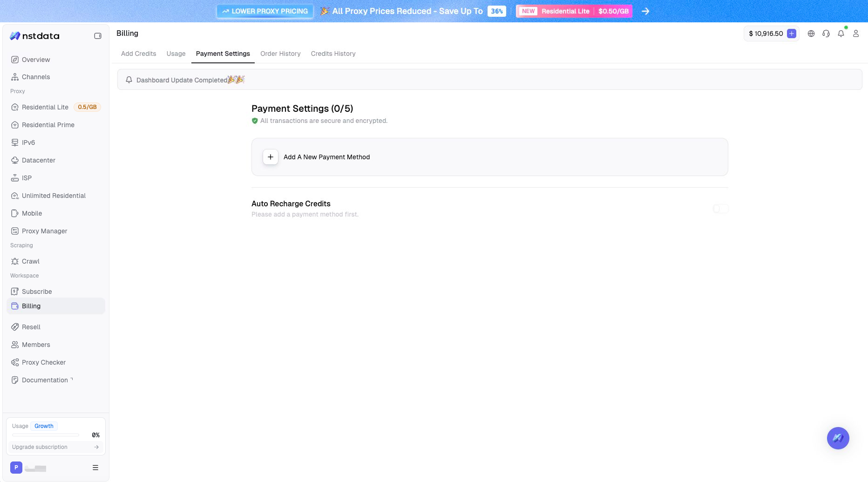The image size is (868, 482).
Task: Switch to Usage tab
Action: [176, 54]
